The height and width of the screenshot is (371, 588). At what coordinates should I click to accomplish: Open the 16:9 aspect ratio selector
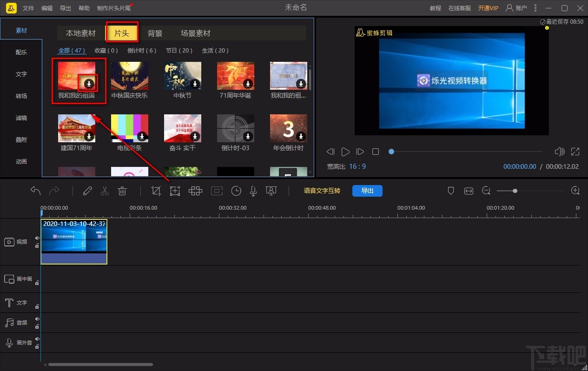click(x=357, y=166)
